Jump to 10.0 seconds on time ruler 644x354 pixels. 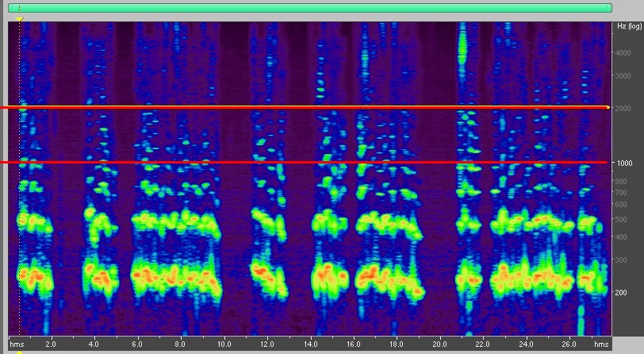pyautogui.click(x=224, y=344)
